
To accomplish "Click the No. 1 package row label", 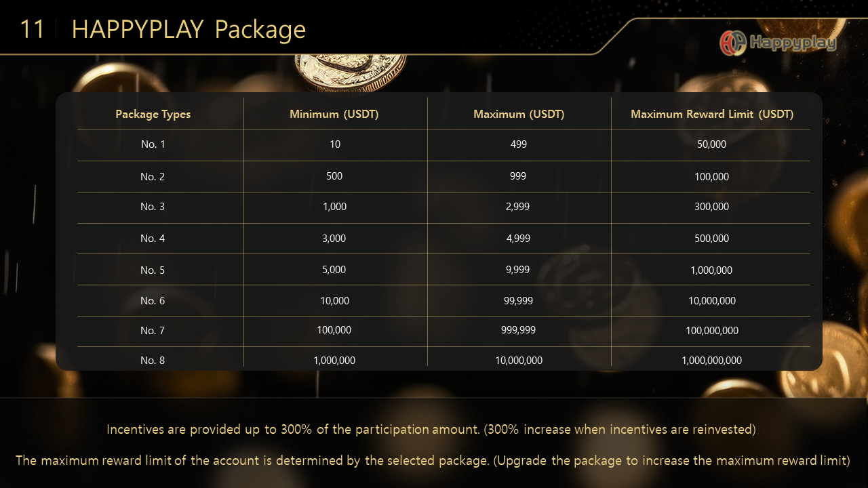I will coord(153,144).
